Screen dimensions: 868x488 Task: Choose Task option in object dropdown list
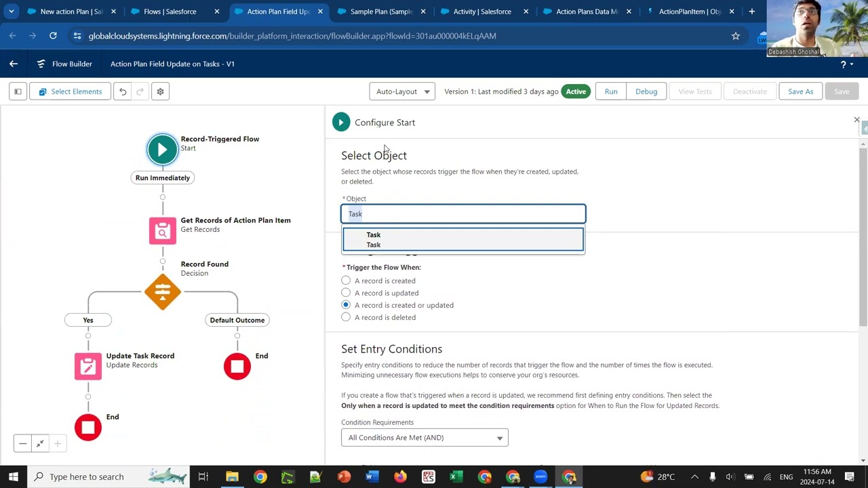click(463, 239)
